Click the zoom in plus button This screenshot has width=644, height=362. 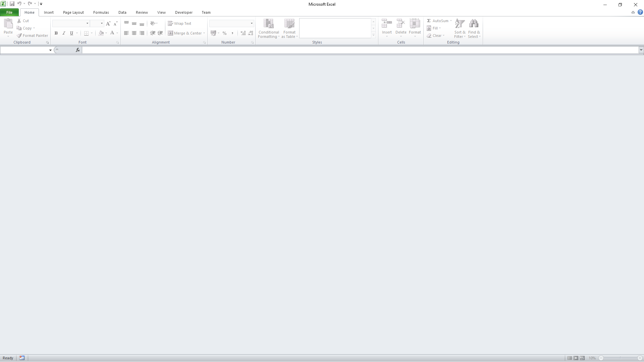640,358
